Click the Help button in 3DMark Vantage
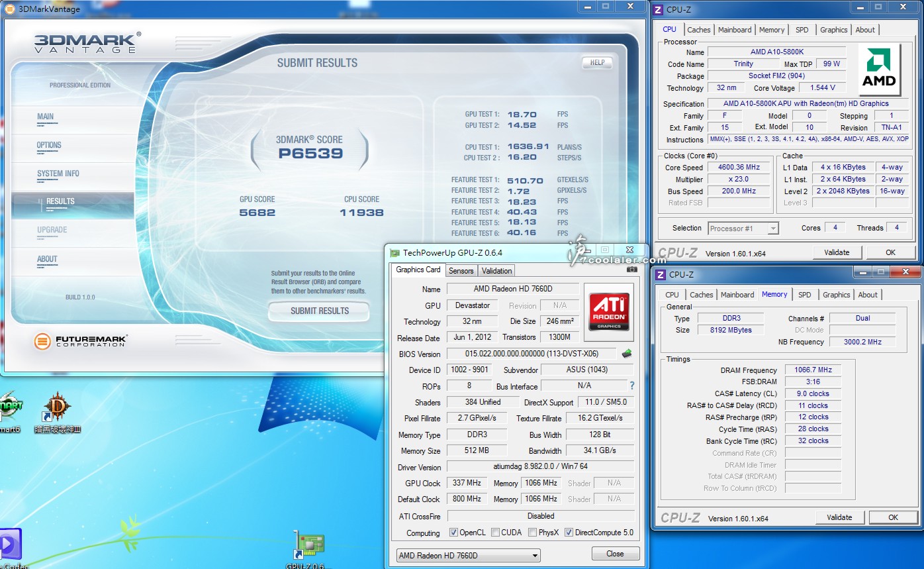This screenshot has height=569, width=924. 597,63
